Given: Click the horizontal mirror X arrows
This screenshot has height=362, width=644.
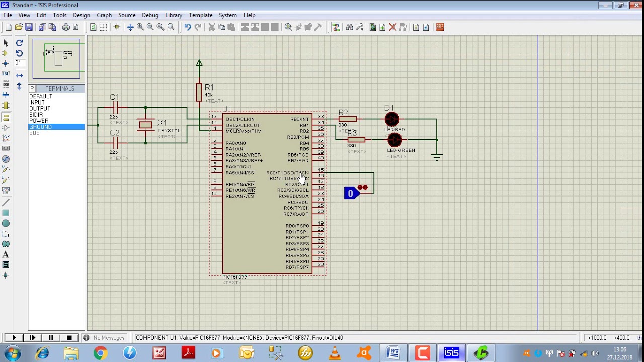Looking at the screenshot, I should point(19,76).
